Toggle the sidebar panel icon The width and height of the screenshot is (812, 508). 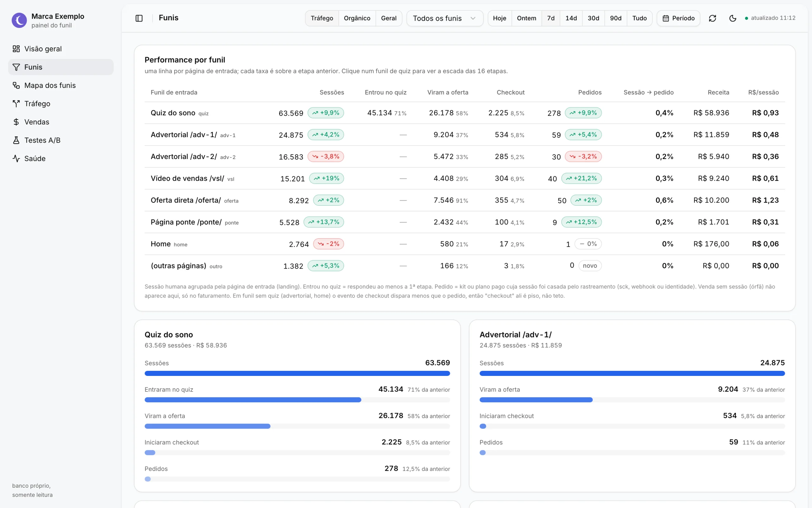(x=139, y=18)
